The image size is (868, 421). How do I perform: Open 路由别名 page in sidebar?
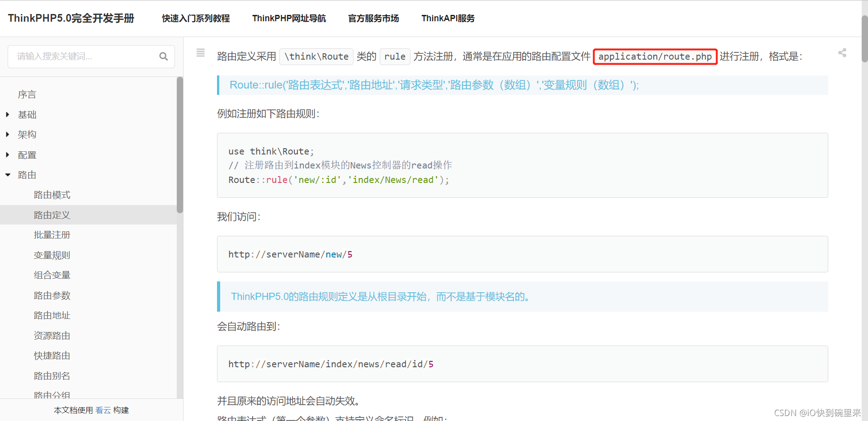52,376
